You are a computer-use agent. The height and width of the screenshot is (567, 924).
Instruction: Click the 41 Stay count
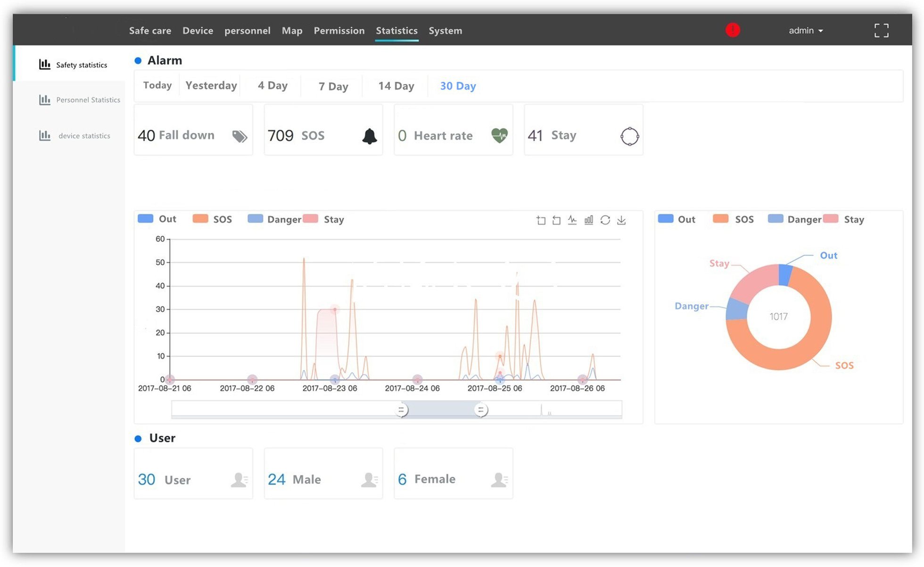tap(535, 136)
